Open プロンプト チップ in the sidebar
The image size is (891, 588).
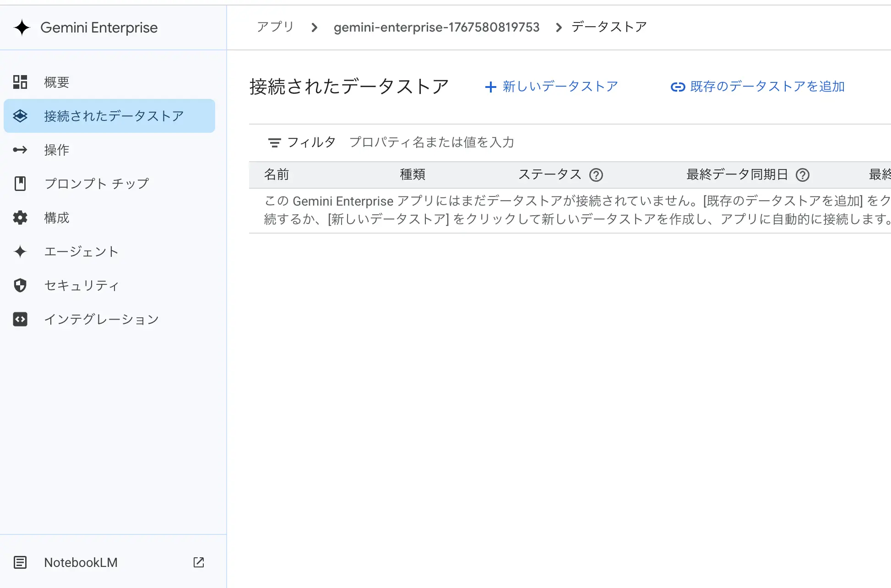(109, 184)
